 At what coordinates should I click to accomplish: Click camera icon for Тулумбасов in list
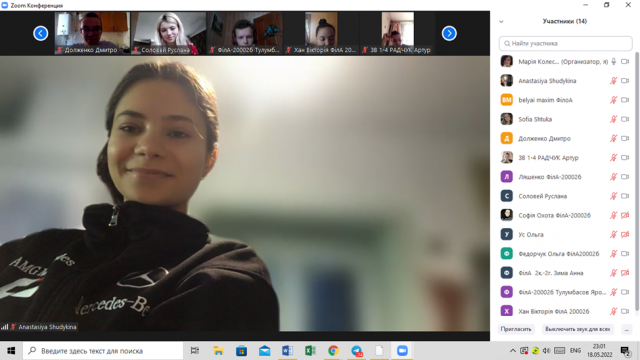click(625, 292)
